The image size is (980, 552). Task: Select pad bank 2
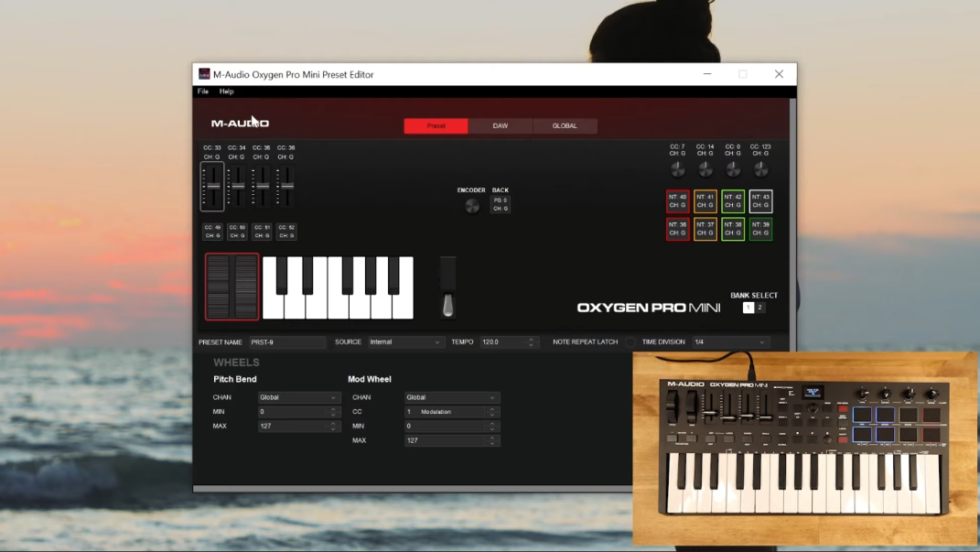coord(760,308)
